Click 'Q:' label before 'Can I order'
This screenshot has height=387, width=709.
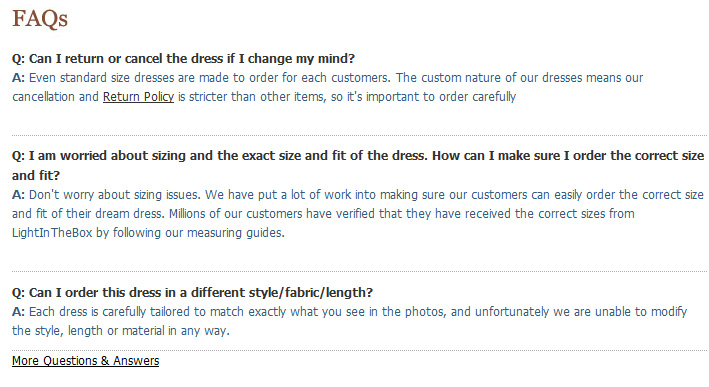[x=19, y=293]
